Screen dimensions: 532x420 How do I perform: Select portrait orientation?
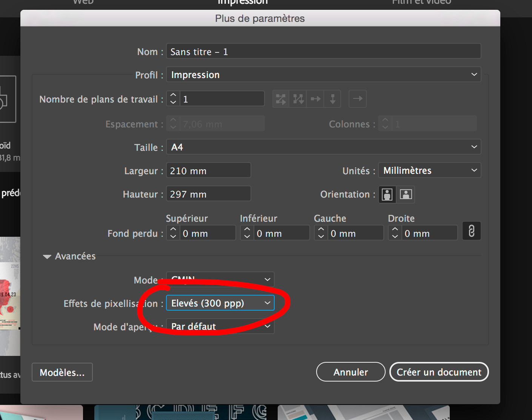click(387, 195)
